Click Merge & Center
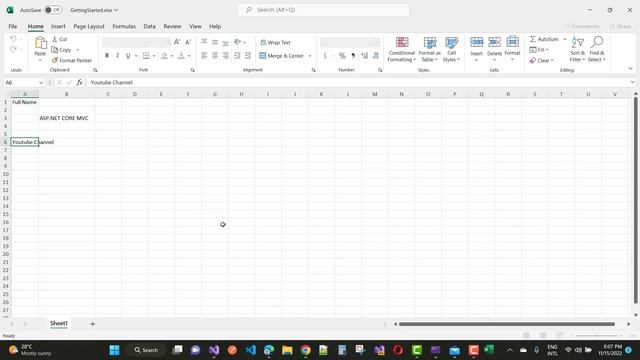640x360 pixels. coord(282,56)
